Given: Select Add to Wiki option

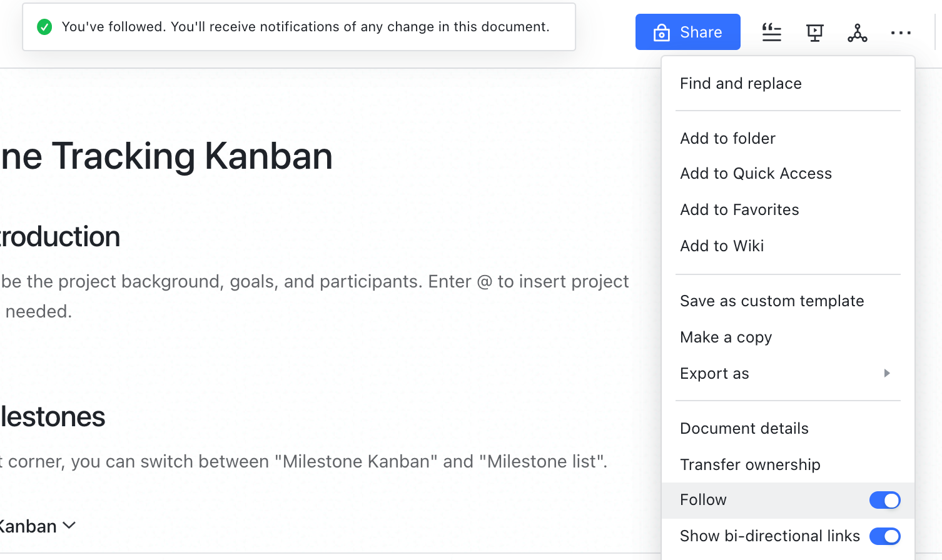Looking at the screenshot, I should (722, 246).
